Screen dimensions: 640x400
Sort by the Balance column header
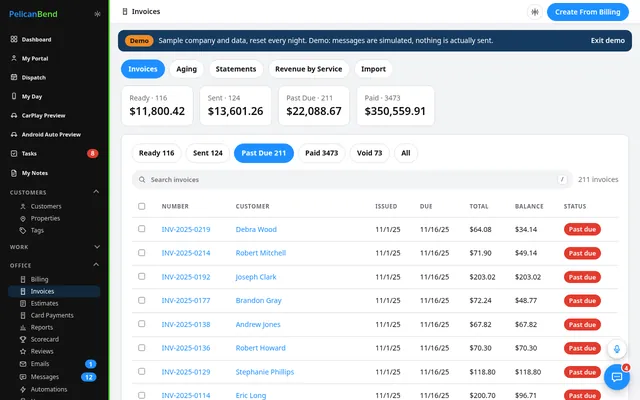click(x=529, y=207)
